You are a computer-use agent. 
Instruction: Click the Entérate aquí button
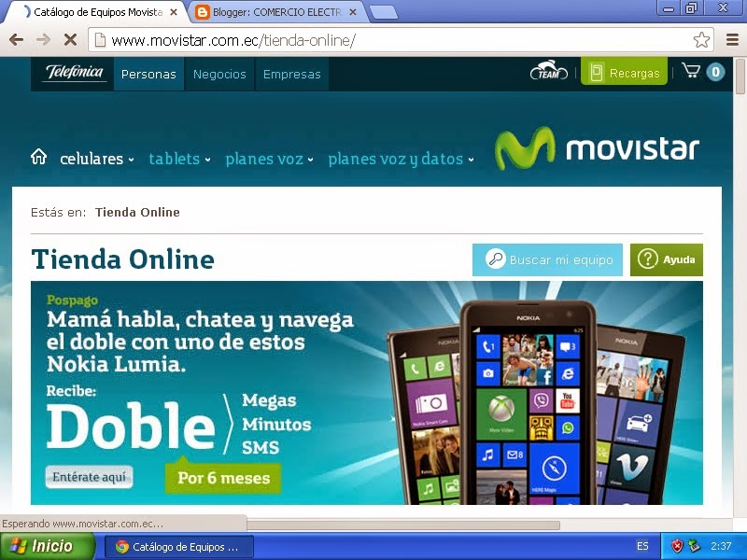pyautogui.click(x=89, y=477)
